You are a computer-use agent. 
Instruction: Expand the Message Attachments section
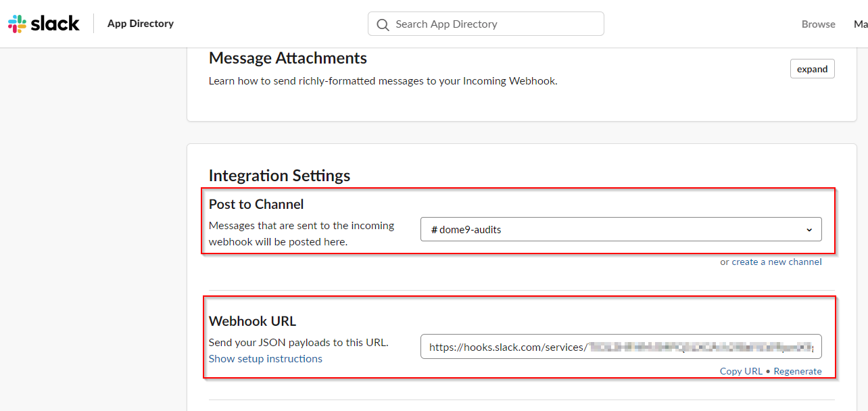pyautogui.click(x=813, y=69)
